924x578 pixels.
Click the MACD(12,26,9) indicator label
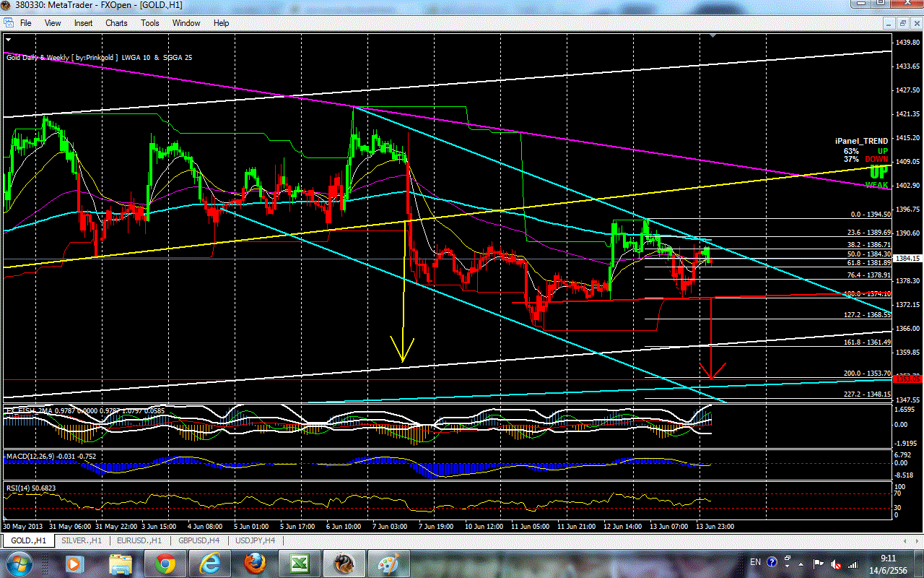52,457
